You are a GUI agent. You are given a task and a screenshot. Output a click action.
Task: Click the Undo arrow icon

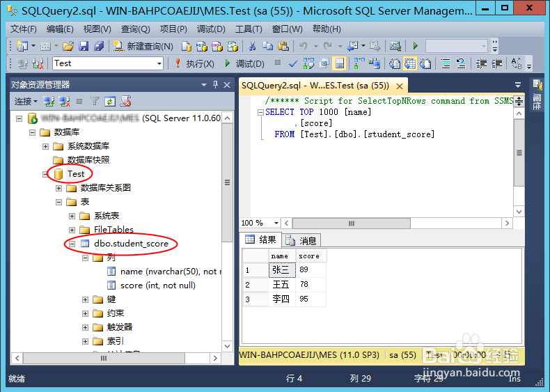(303, 46)
